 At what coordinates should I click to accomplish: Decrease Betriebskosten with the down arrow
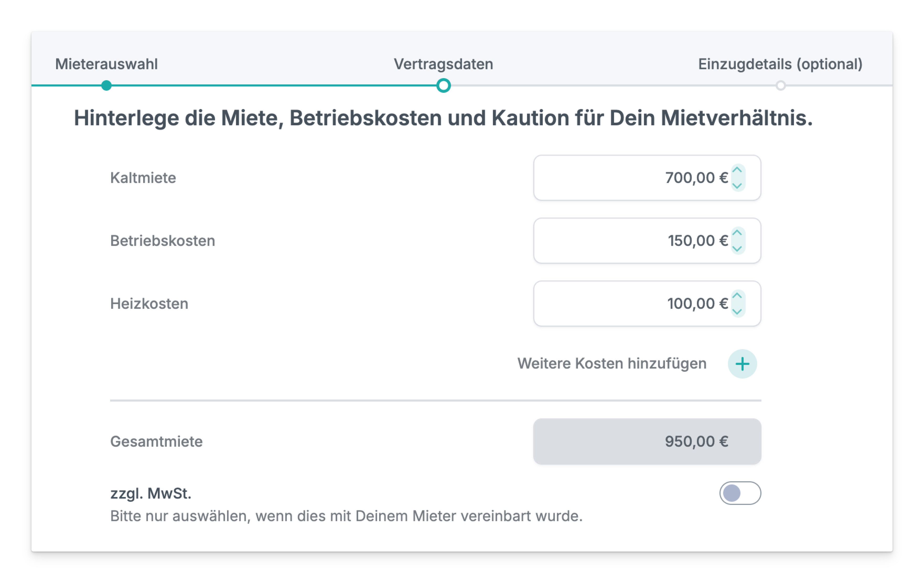[x=737, y=249]
